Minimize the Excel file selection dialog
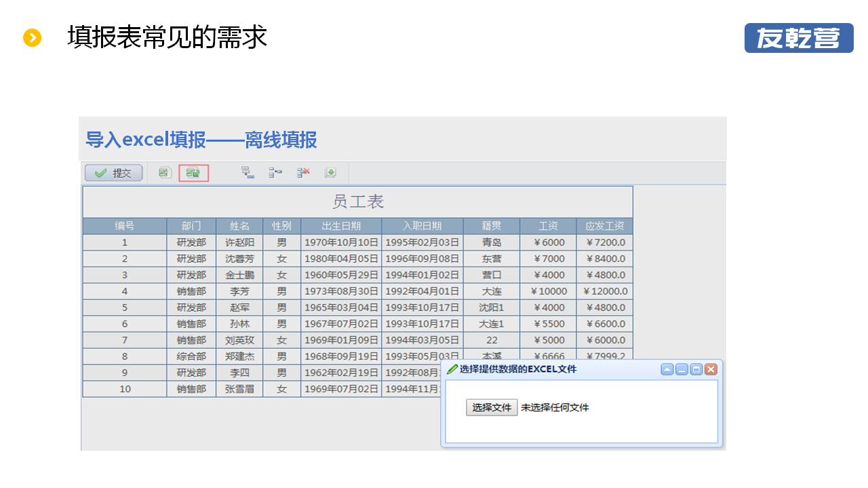Viewport: 868px width, 488px height. click(682, 369)
